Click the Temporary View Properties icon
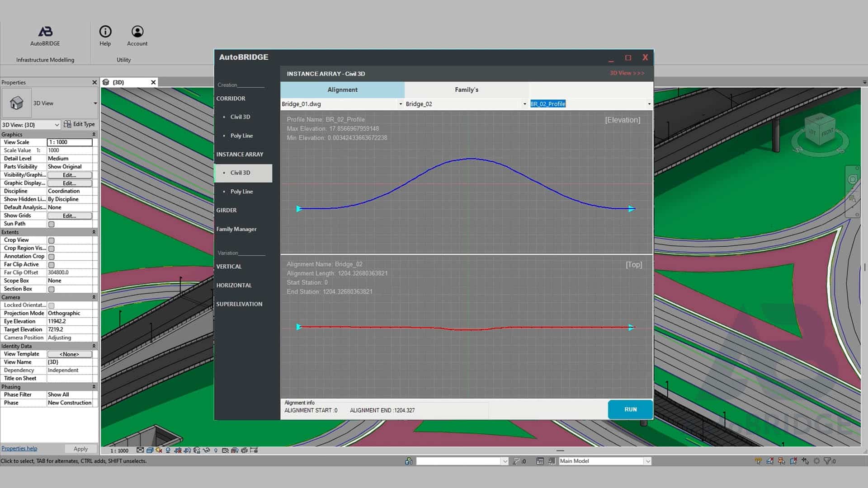The height and width of the screenshot is (488, 868). [x=225, y=450]
